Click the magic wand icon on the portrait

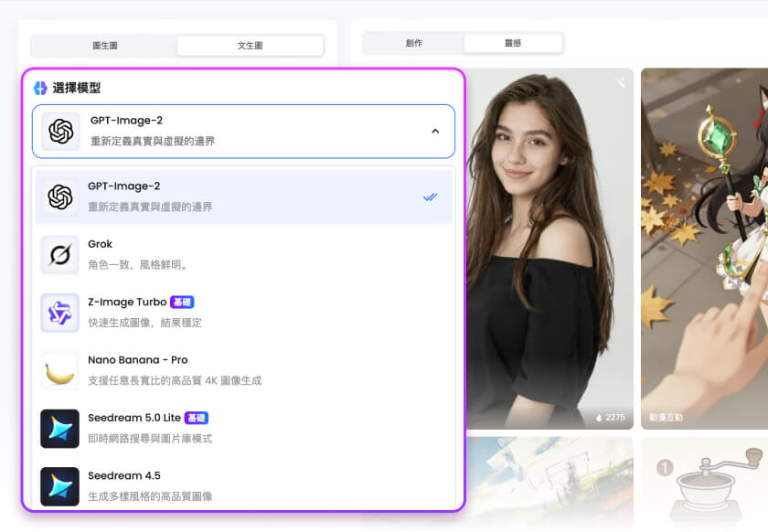point(621,81)
